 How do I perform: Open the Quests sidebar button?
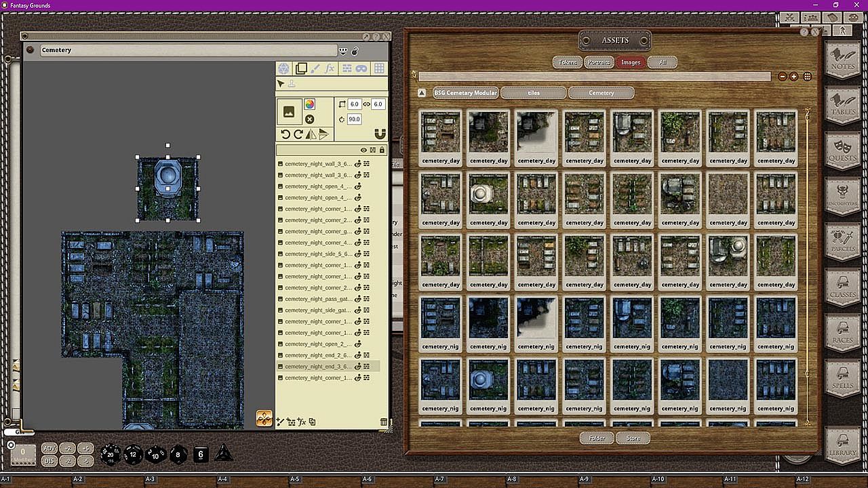pos(842,150)
